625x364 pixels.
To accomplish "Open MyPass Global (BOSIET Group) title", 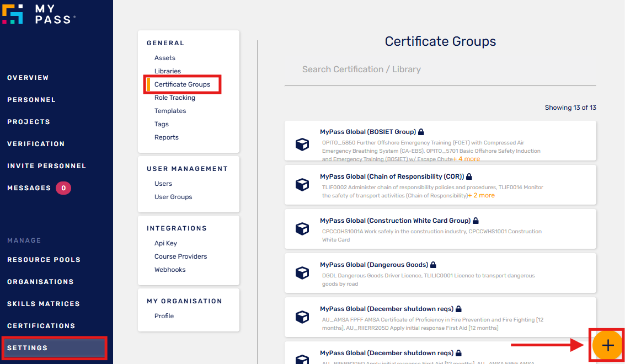I will 368,132.
